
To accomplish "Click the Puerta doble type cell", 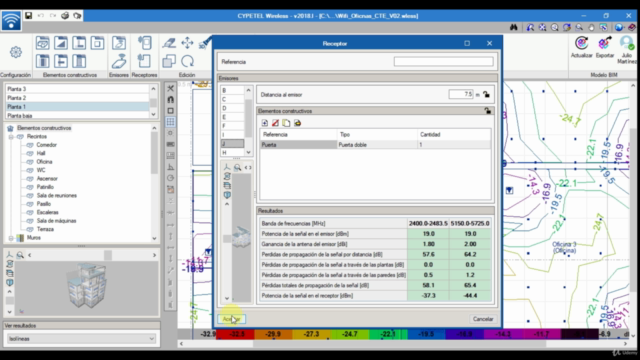I will click(x=377, y=145).
